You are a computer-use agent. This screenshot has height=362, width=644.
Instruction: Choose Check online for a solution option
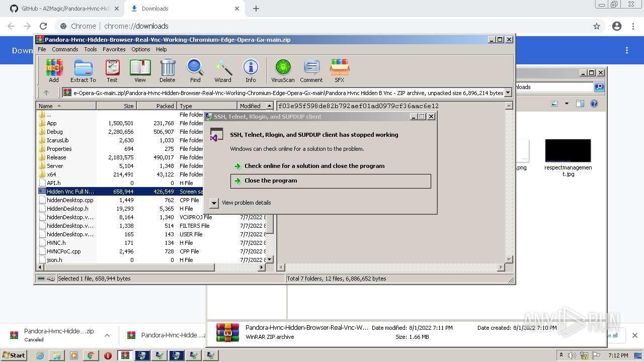click(314, 166)
